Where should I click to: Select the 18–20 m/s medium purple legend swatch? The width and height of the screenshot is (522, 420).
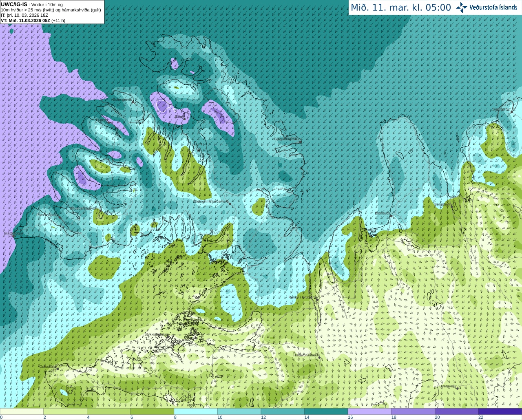point(413,411)
